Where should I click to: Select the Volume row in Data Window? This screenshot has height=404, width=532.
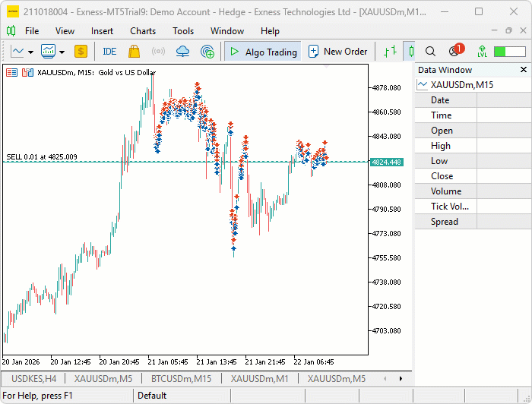(473, 191)
